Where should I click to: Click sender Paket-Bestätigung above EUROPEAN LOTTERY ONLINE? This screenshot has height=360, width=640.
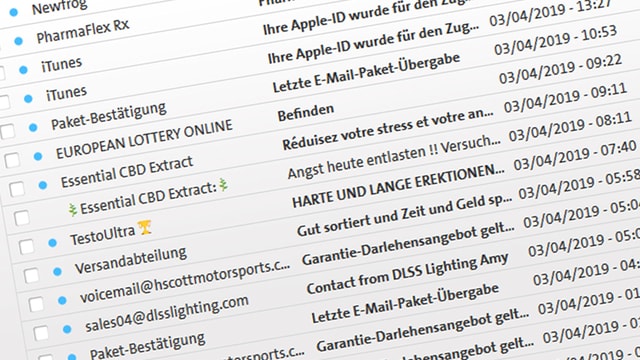coord(109,116)
